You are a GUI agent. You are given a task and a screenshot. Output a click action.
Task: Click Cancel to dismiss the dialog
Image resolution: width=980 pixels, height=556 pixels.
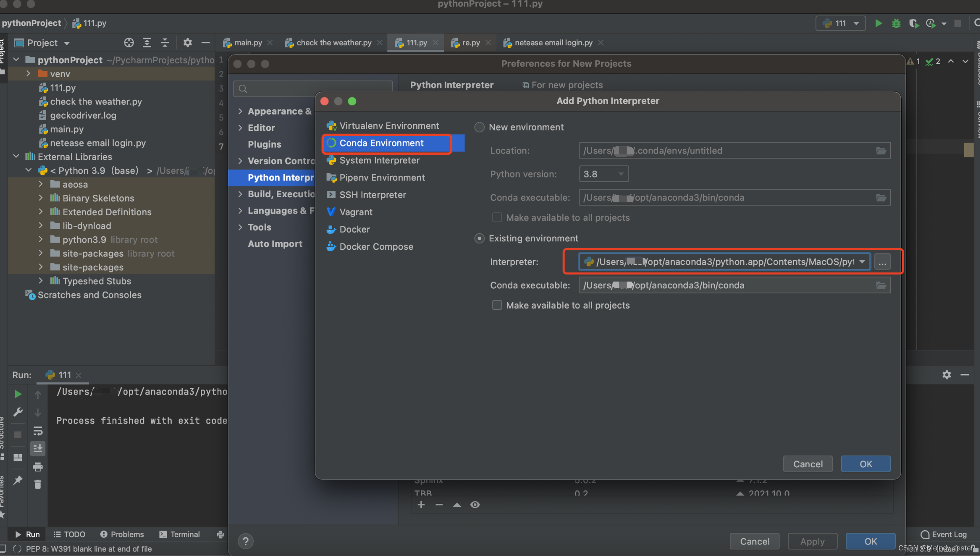coord(808,463)
